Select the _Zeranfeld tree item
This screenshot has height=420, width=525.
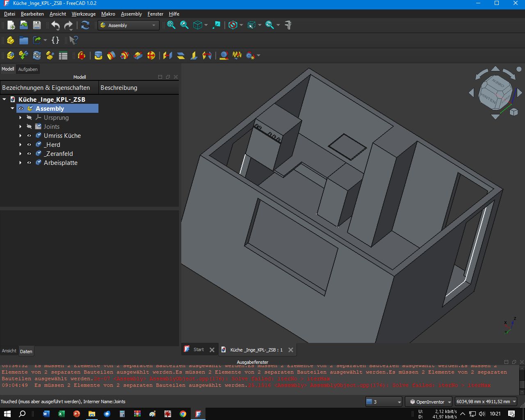click(59, 154)
